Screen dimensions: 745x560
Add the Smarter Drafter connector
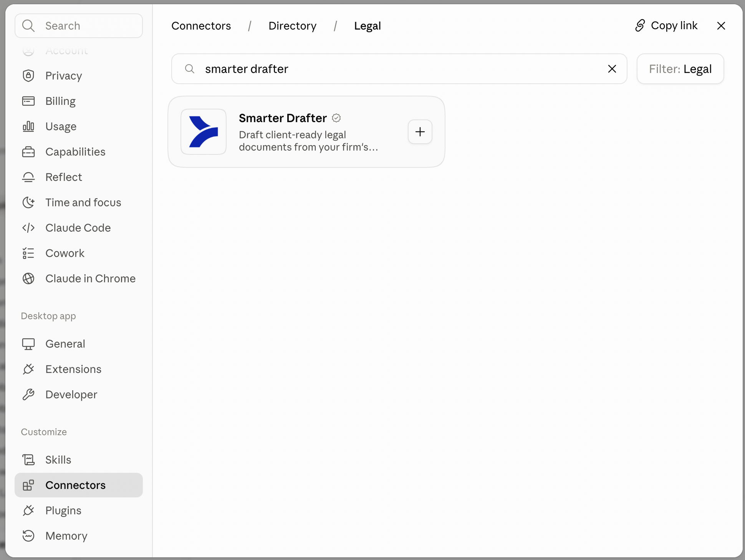coord(420,132)
